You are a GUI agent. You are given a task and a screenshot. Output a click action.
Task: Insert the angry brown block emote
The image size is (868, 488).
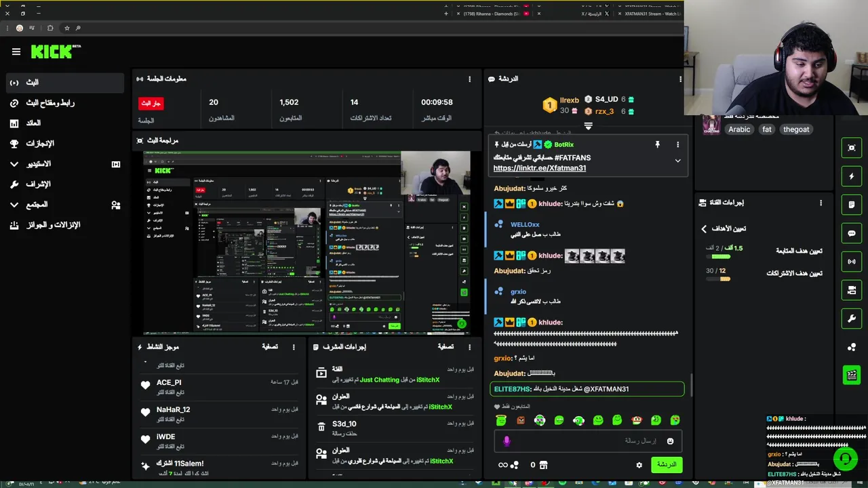click(x=520, y=420)
